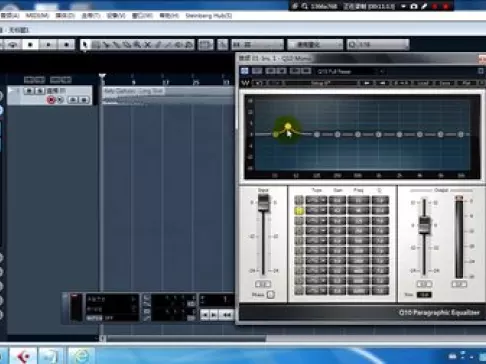Screen dimensions: 486x364
Task: Select the Mute X tool in toolbar
Action: tap(147, 44)
